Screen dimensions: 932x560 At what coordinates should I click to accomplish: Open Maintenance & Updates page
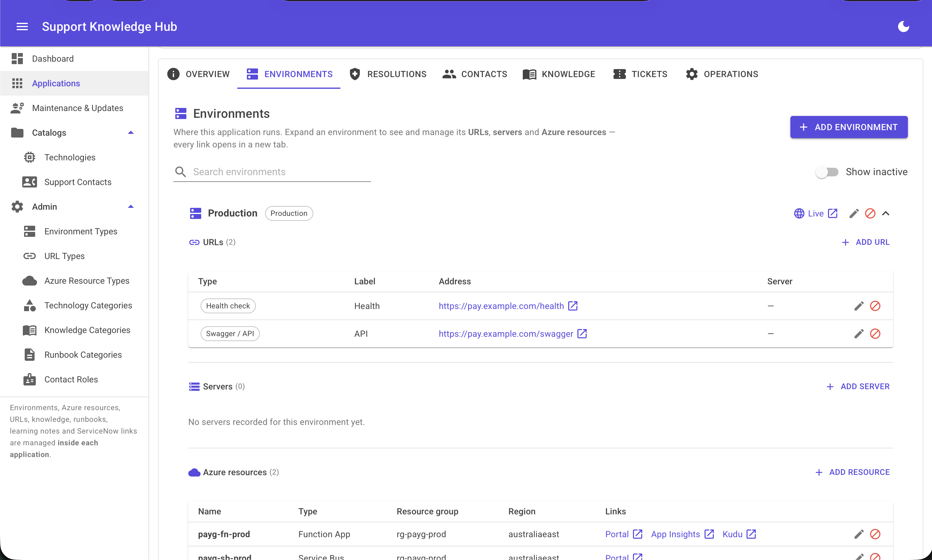74,108
